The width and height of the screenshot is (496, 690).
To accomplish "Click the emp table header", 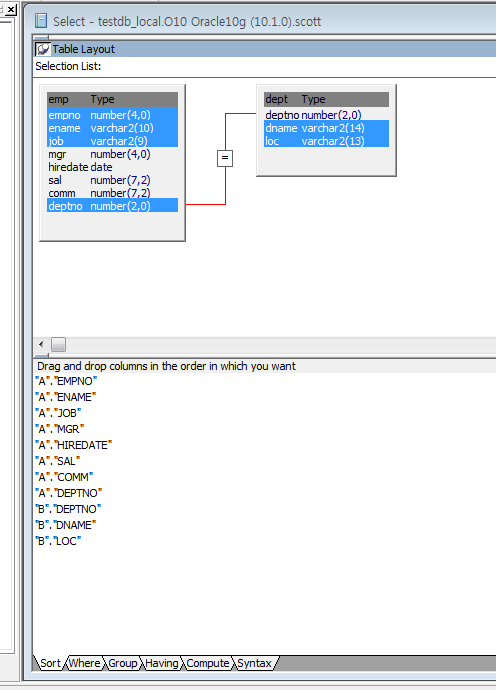I will (x=112, y=99).
